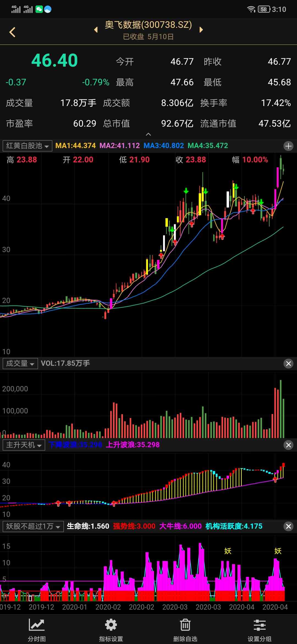297x644 pixels.
Task: Tap the 成交额 8.306亿 value
Action: 177,103
